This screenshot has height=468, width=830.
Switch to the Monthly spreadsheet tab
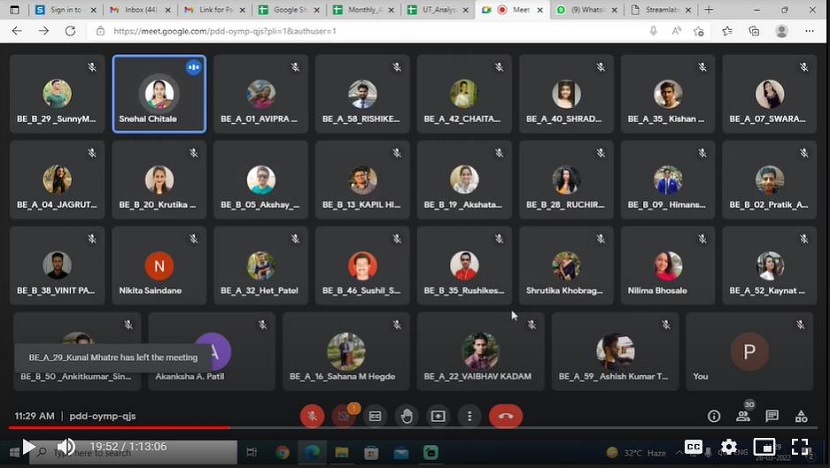(363, 10)
